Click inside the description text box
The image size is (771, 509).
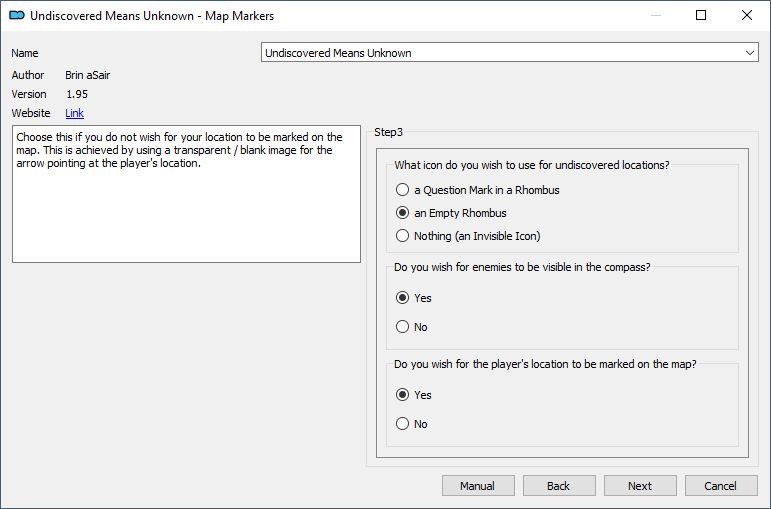click(186, 194)
